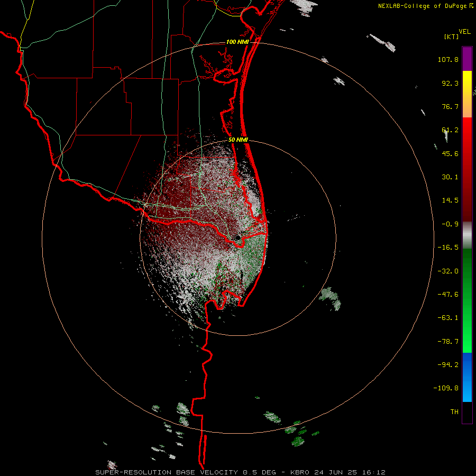Click the 50 NMI range ring label
Screen dimensions: 476x476
coord(239,140)
